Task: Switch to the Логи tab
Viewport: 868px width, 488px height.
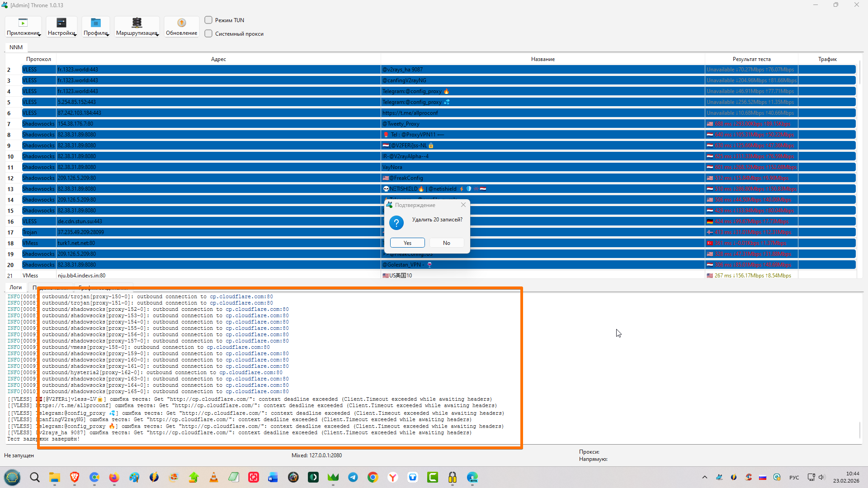Action: pos(15,287)
